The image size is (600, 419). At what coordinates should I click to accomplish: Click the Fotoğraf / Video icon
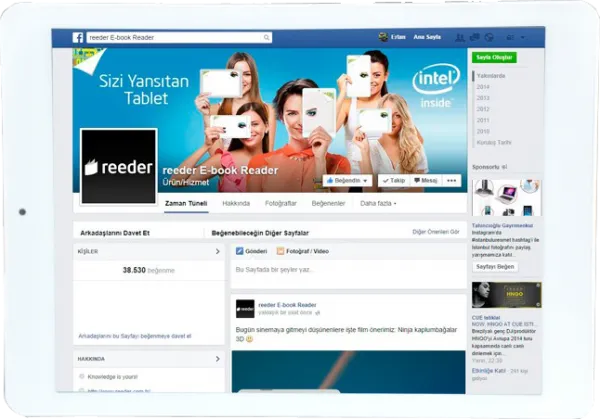(x=280, y=251)
